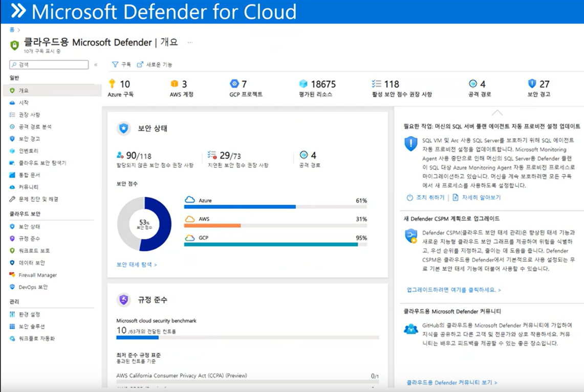This screenshot has width=584, height=392.
Task: Click the 활성 보안 점수 권장 사항 checklist icon
Action: click(376, 83)
